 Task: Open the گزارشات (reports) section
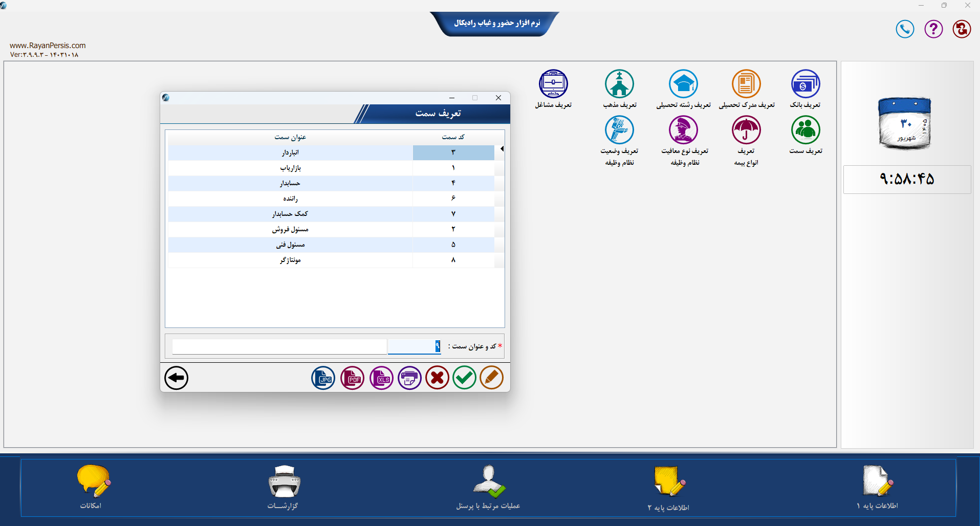point(284,487)
